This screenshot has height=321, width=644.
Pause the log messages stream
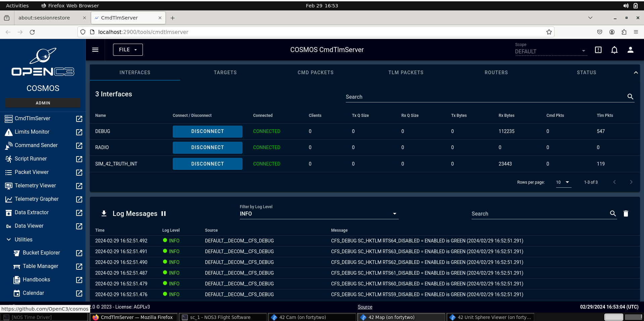(163, 214)
